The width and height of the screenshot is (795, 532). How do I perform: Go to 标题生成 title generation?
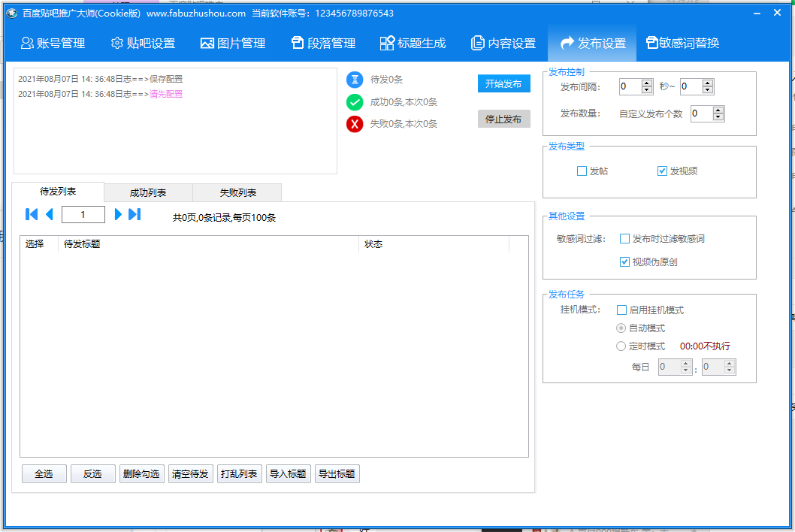413,43
